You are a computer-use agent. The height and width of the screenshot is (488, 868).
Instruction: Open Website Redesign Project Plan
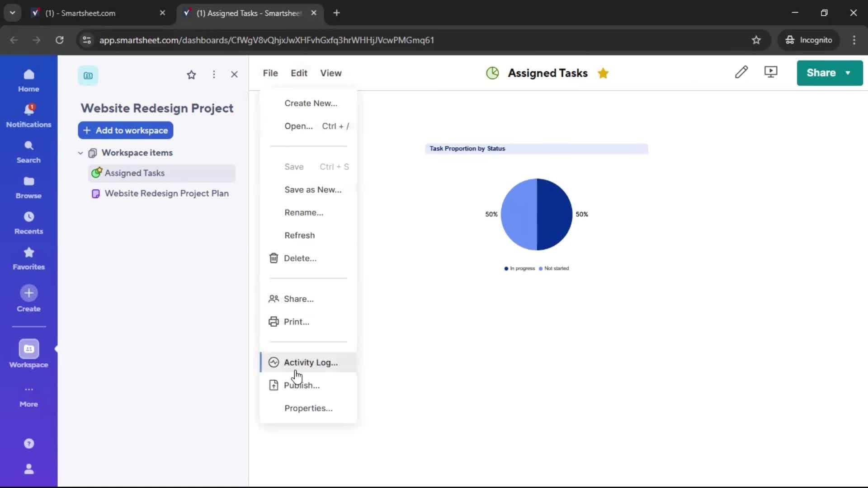166,193
